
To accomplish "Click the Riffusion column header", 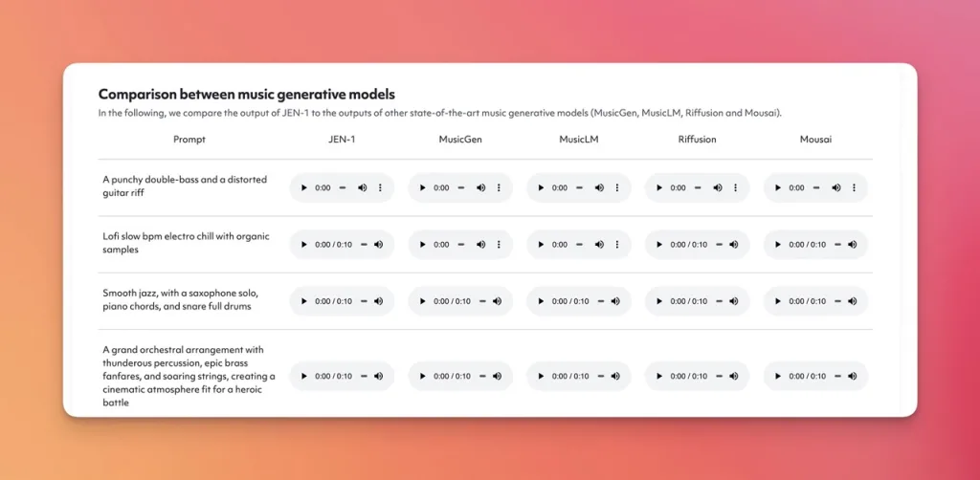I will pyautogui.click(x=697, y=140).
